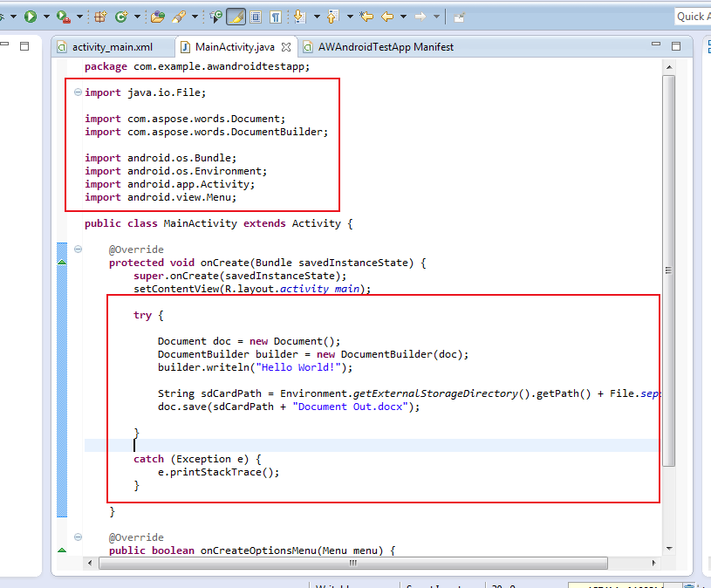Screen dimensions: 711x588
Task: Click the package com.example.awandroidtestapp line
Action: (197, 66)
